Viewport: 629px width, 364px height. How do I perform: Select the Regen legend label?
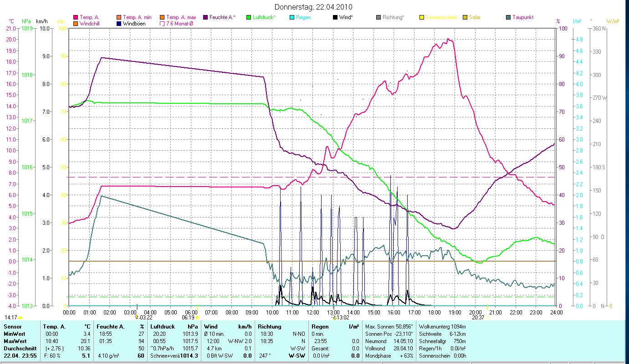pos(304,17)
